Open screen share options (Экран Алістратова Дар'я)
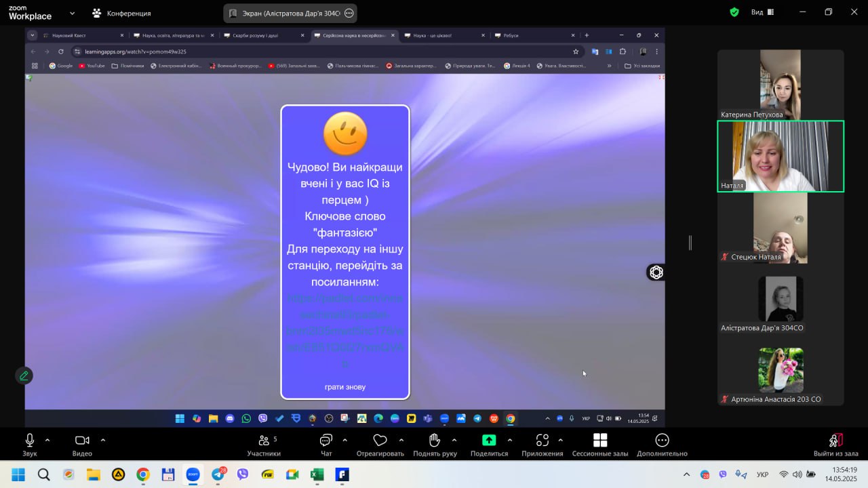This screenshot has height=488, width=868. pos(349,13)
